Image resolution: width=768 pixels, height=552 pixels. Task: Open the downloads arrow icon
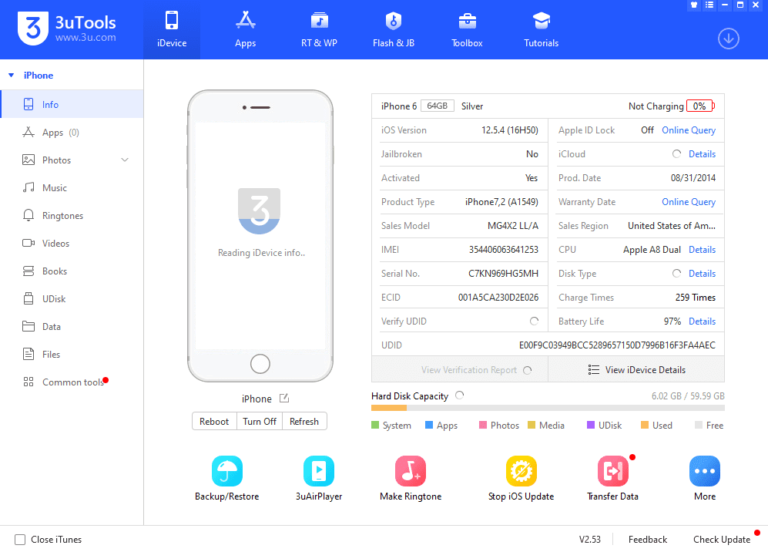[728, 39]
